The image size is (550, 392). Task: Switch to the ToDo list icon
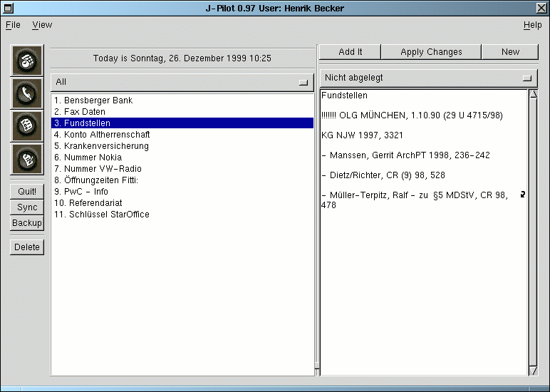click(27, 126)
